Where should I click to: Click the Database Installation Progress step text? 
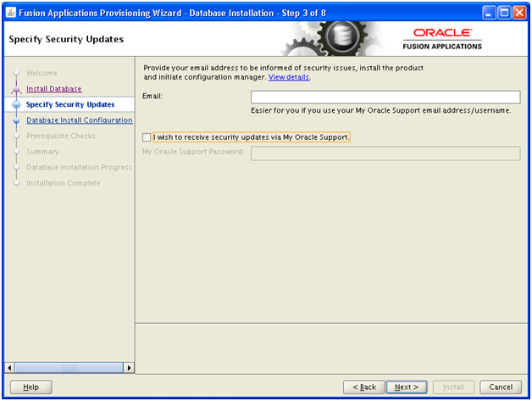[x=80, y=167]
